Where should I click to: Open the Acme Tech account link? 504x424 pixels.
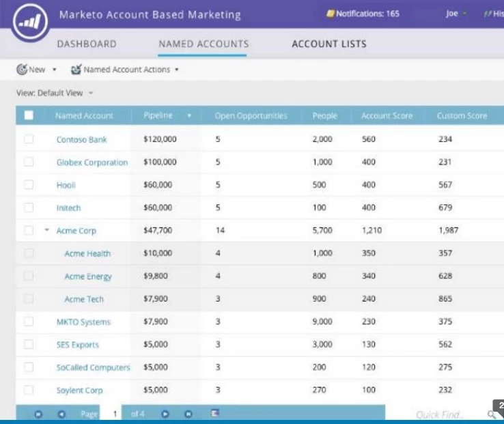tap(84, 299)
